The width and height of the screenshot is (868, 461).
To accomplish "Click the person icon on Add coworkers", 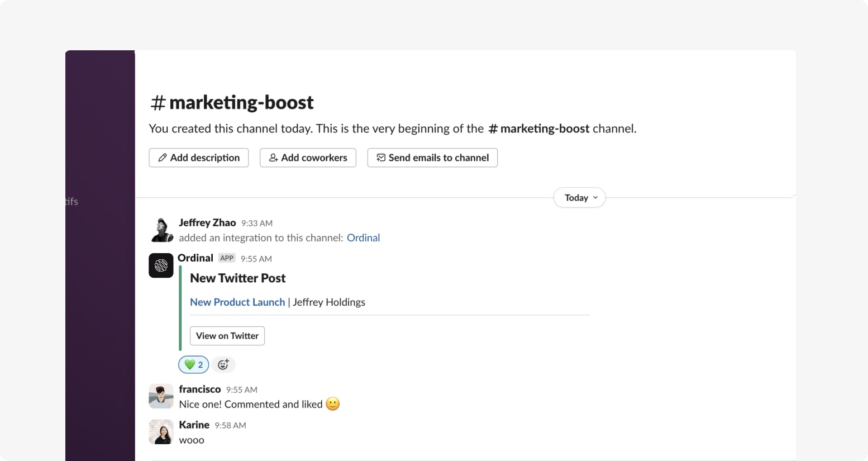I will 273,158.
